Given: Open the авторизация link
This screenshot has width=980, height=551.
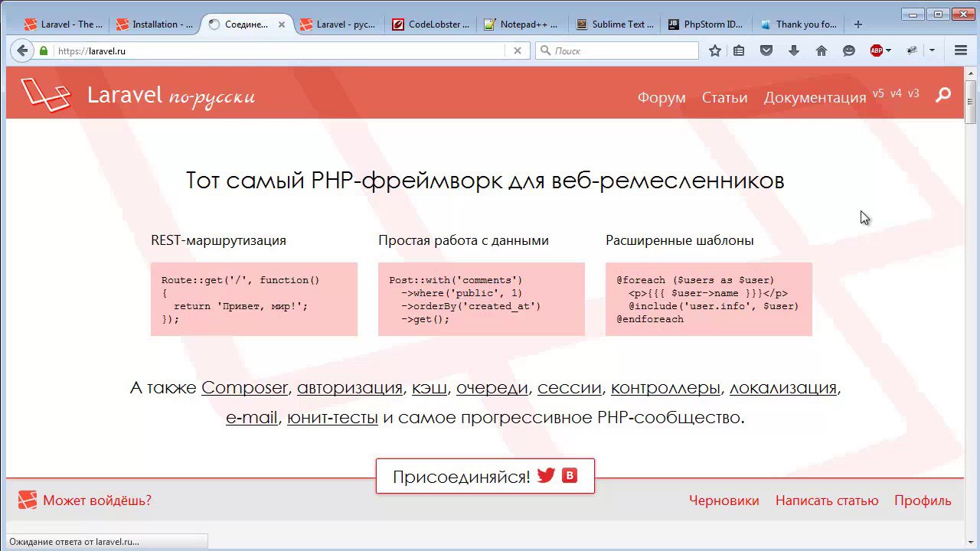Looking at the screenshot, I should pos(350,387).
